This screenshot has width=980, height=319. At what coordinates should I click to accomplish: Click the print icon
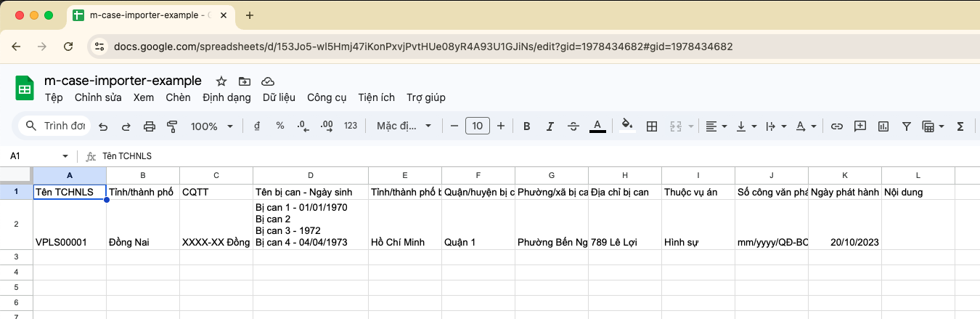pyautogui.click(x=150, y=126)
